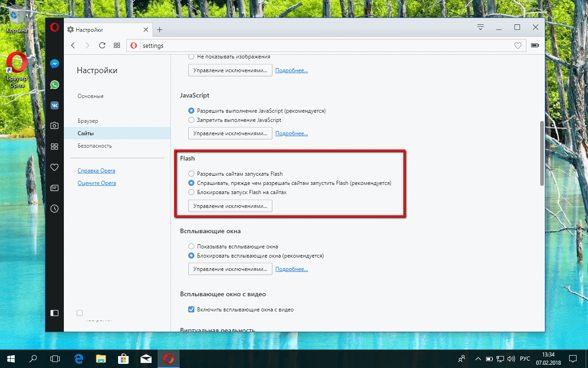Select 'Блокировать всплывающие окна' radio option
This screenshot has height=368, width=588.
[191, 255]
